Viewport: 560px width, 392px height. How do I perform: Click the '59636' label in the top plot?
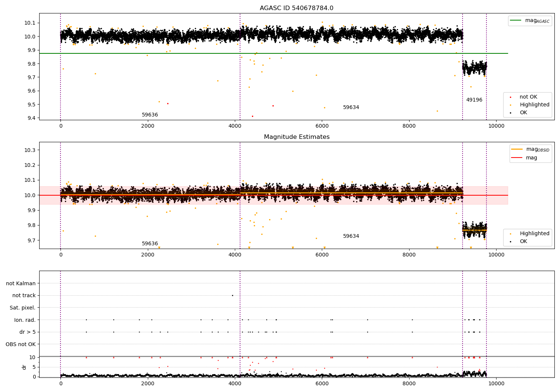tap(150, 115)
